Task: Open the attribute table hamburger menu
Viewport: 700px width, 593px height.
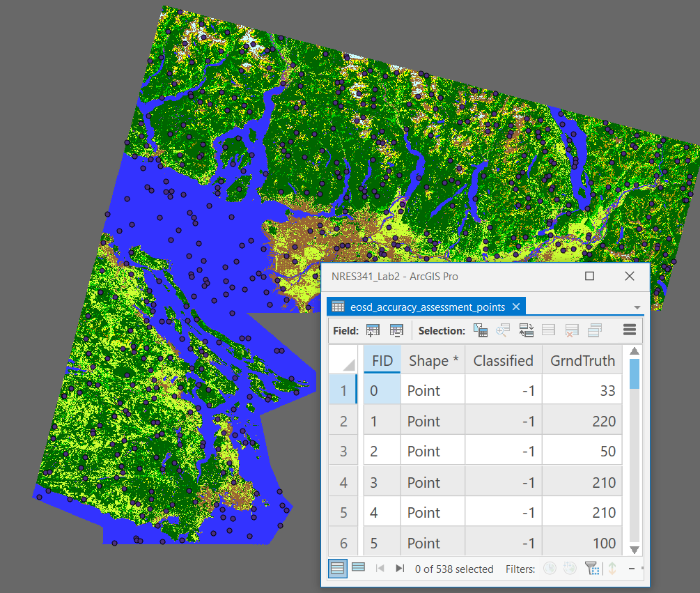Action: [630, 330]
